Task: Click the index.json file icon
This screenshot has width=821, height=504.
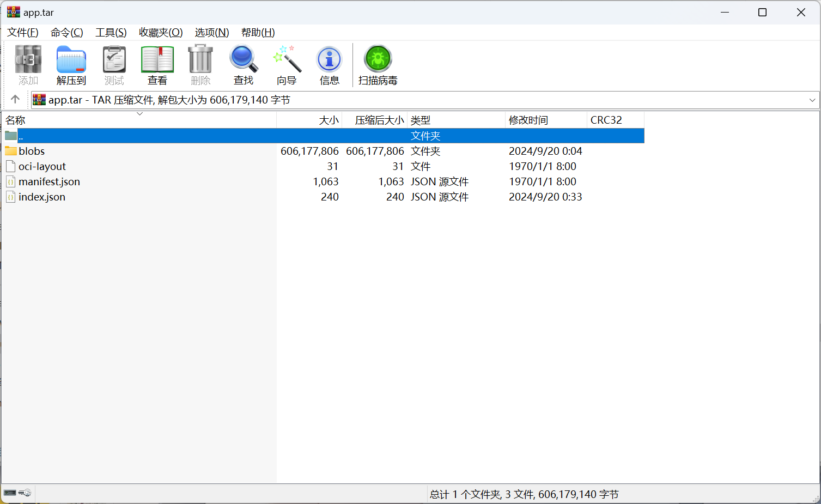Action: pyautogui.click(x=11, y=197)
